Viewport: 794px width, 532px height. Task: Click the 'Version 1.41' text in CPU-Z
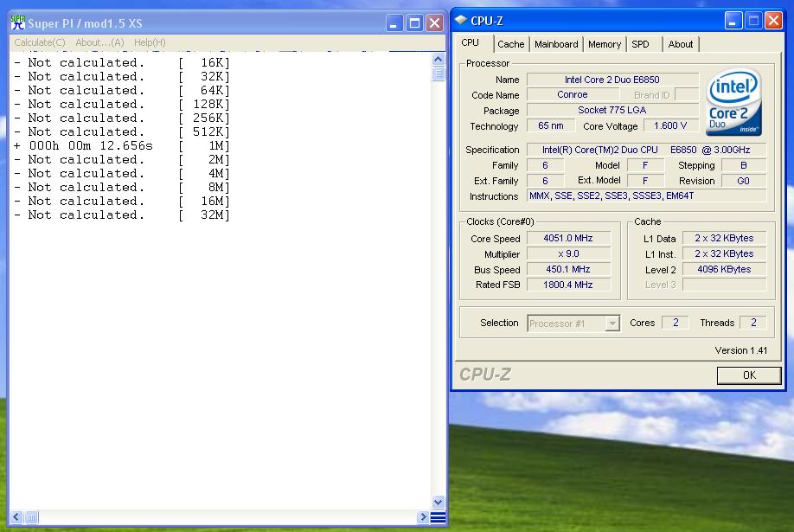point(741,350)
